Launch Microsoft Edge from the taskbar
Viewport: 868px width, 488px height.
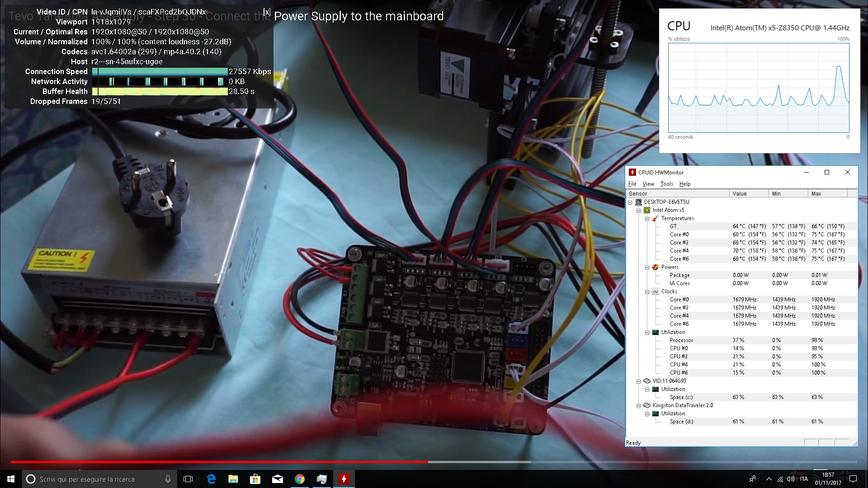pos(211,479)
